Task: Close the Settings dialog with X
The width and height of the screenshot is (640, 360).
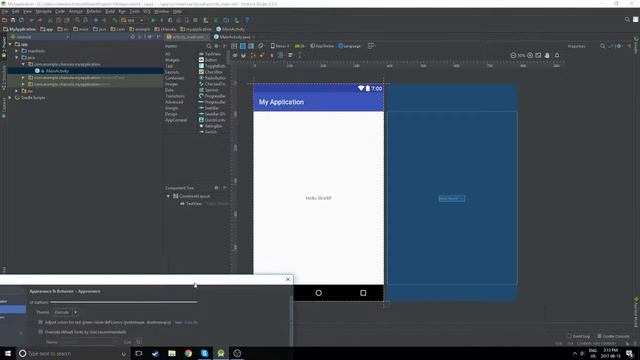Action: (x=288, y=279)
